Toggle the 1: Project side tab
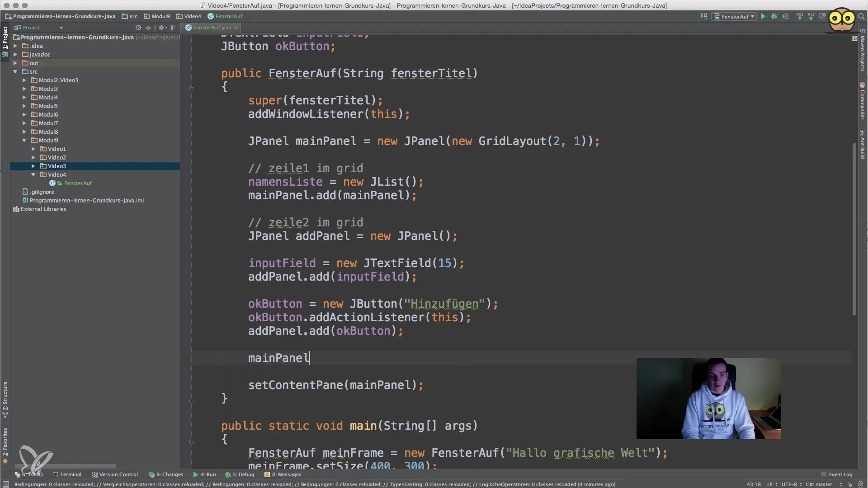 pos(5,41)
